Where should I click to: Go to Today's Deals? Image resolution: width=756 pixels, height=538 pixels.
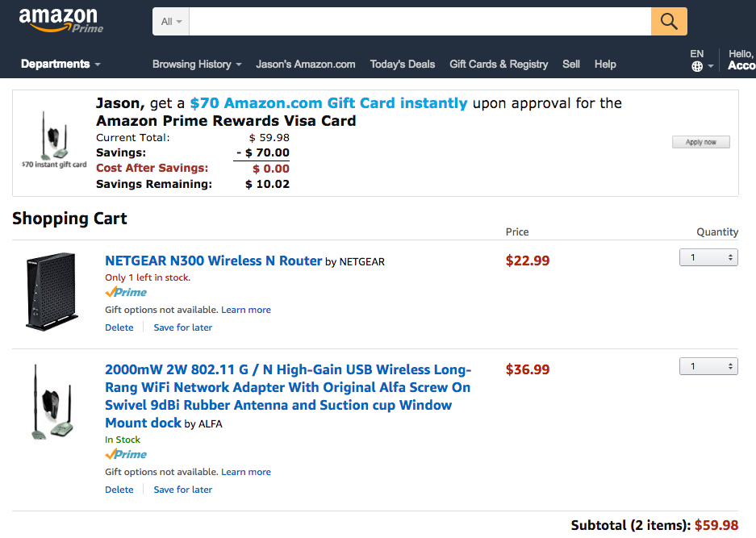402,65
